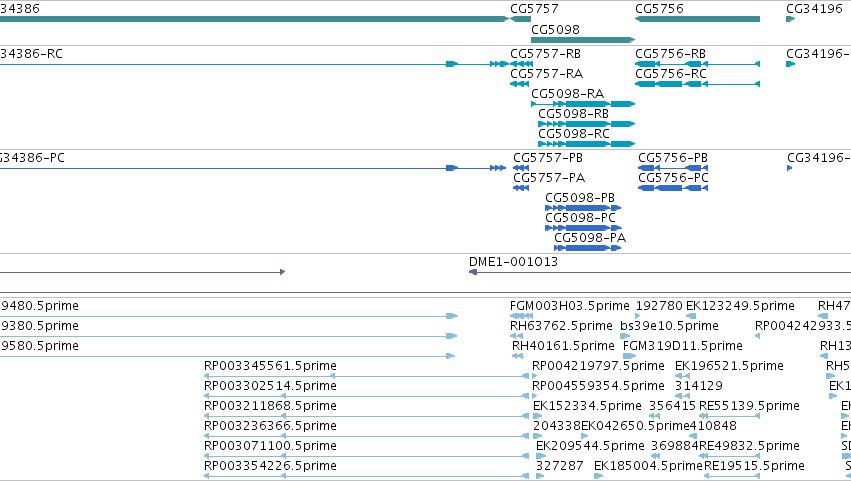Select transcript CG5098-RB label
Screen dimensions: 851x481
[x=574, y=113]
